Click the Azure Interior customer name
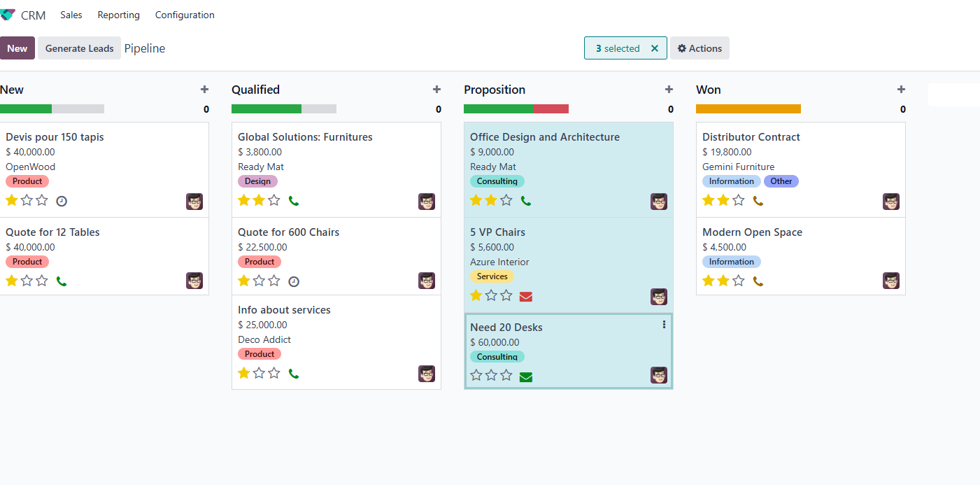The height and width of the screenshot is (485, 980). point(499,262)
